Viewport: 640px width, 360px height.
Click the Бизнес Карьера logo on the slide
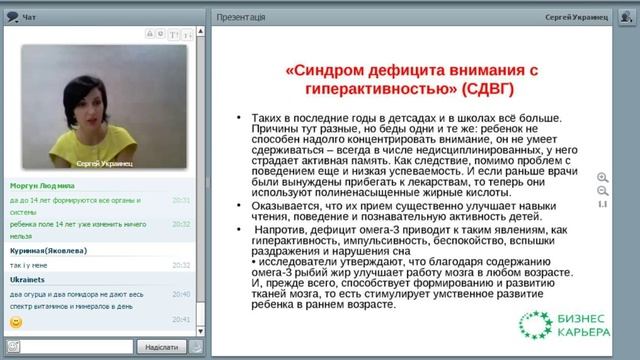pyautogui.click(x=564, y=325)
